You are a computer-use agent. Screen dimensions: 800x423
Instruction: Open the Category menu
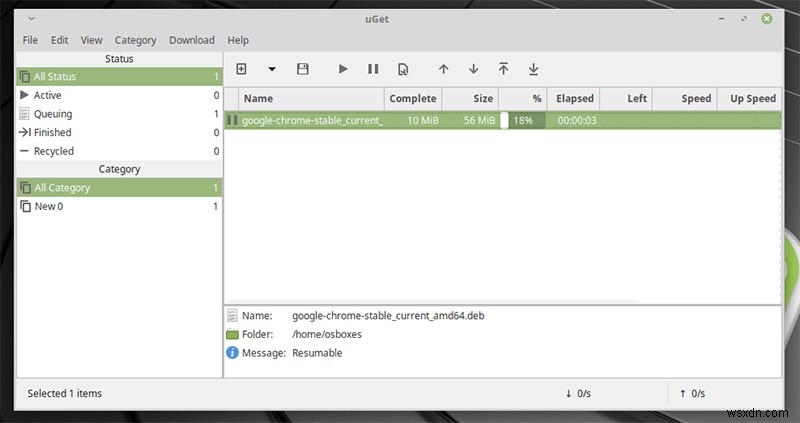coord(135,40)
